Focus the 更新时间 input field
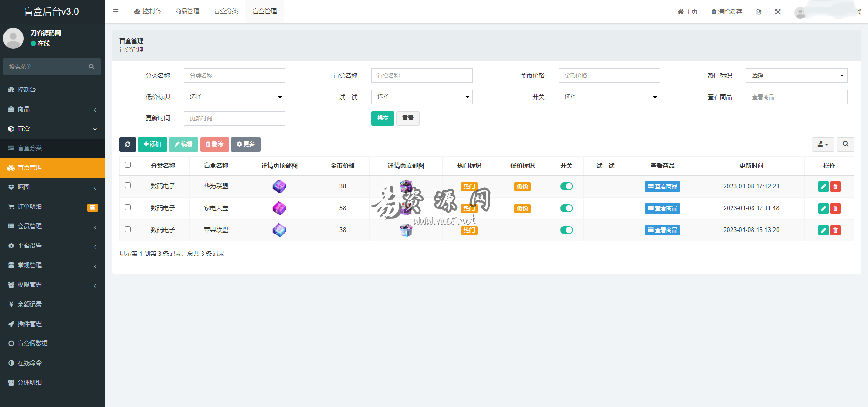 (x=235, y=118)
